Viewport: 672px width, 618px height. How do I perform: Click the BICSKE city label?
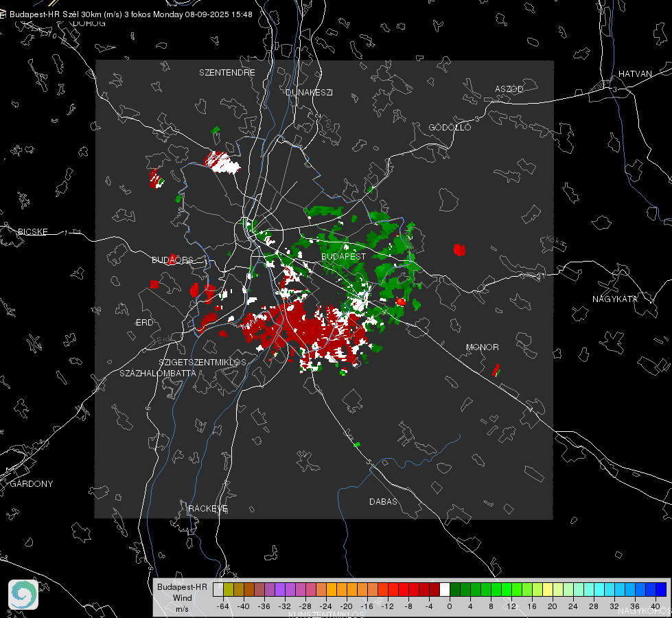pyautogui.click(x=32, y=231)
